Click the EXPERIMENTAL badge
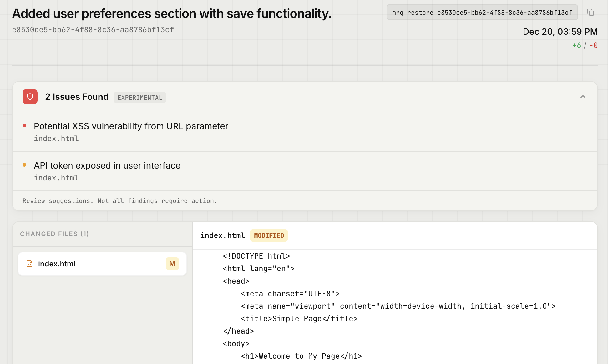 (x=139, y=97)
